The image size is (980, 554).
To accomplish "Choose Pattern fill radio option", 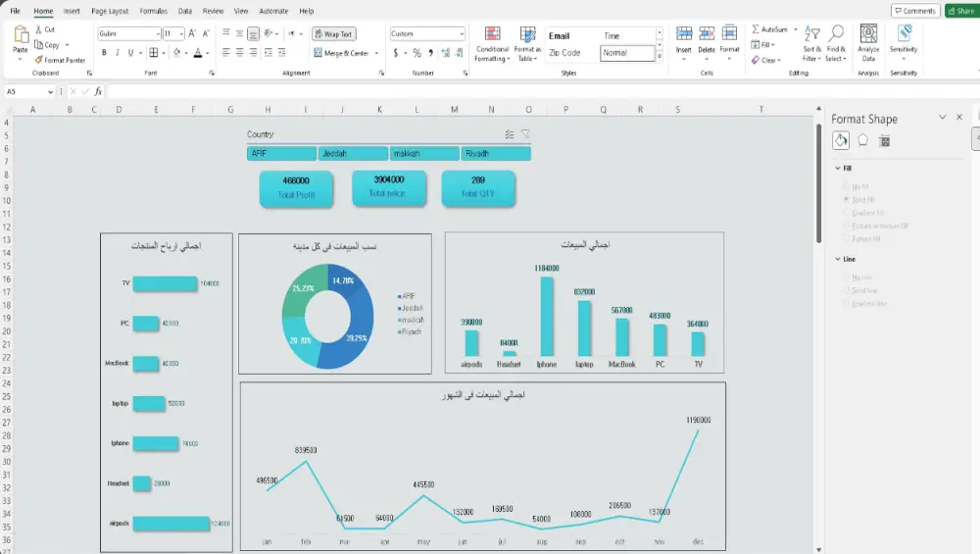I will point(847,238).
